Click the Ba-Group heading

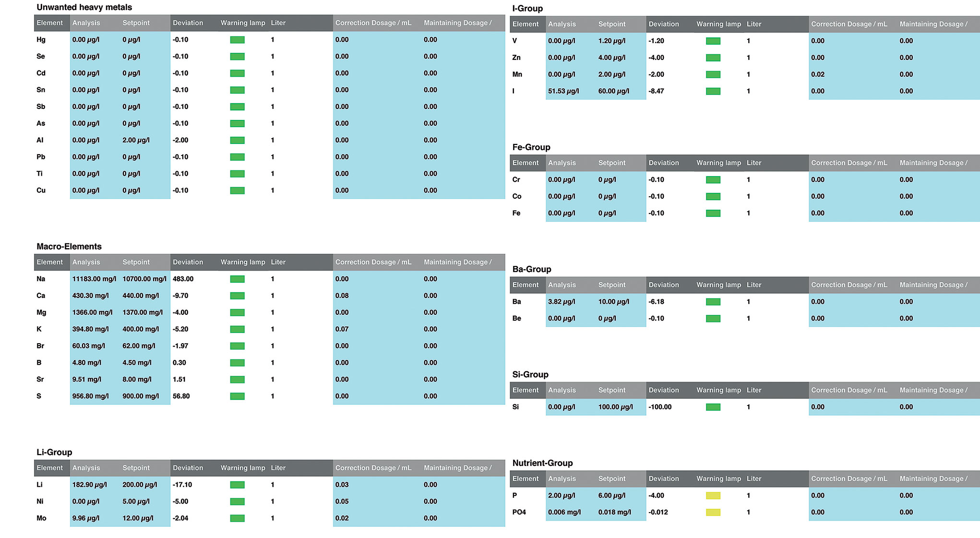click(532, 269)
